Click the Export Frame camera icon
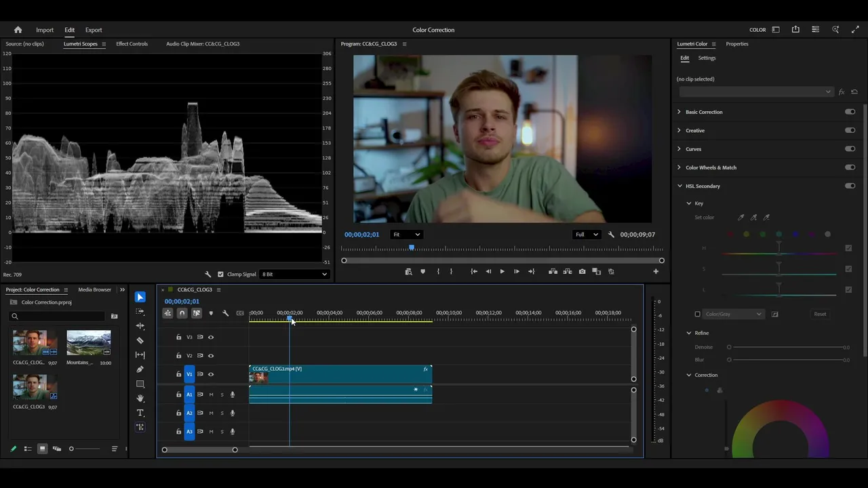868x488 pixels. coord(582,272)
